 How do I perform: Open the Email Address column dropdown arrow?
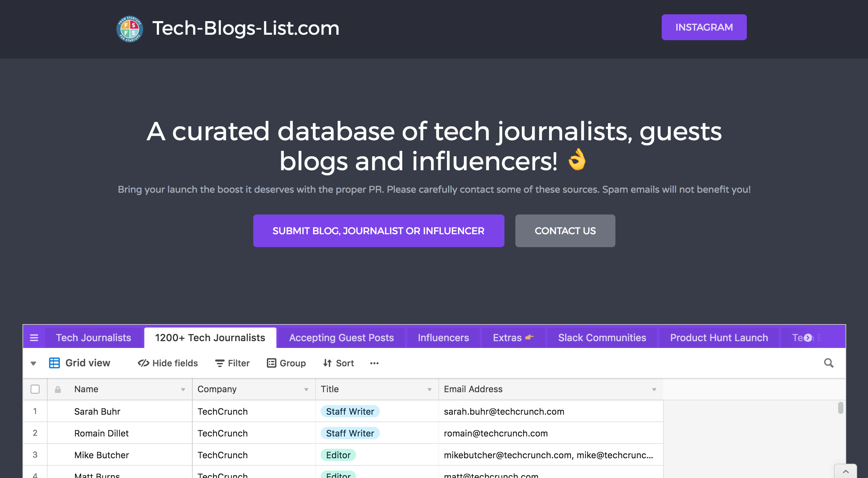[x=654, y=389]
